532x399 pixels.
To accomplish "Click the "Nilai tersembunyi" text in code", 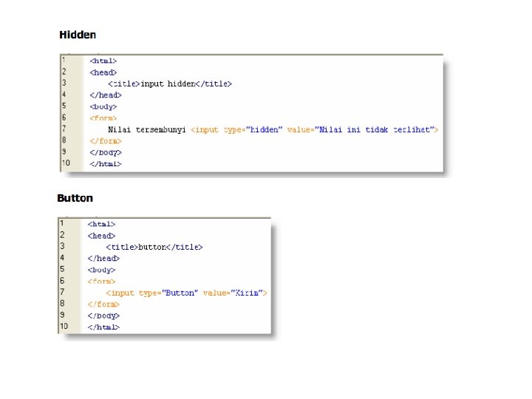I will [x=146, y=129].
